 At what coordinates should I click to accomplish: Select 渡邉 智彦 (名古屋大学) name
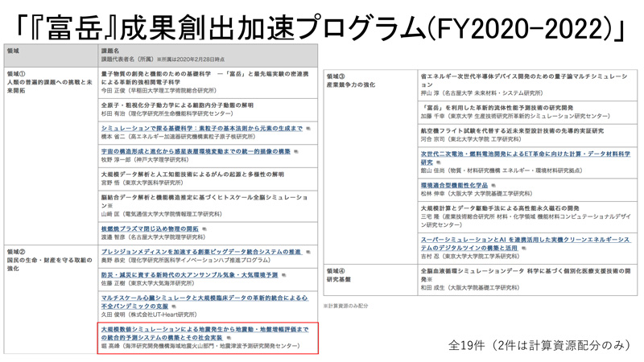[153, 237]
